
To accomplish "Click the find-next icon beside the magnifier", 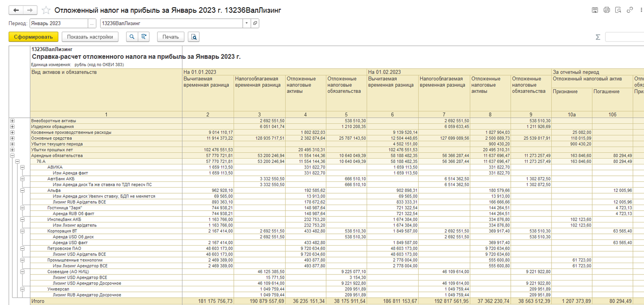I will click(x=144, y=37).
